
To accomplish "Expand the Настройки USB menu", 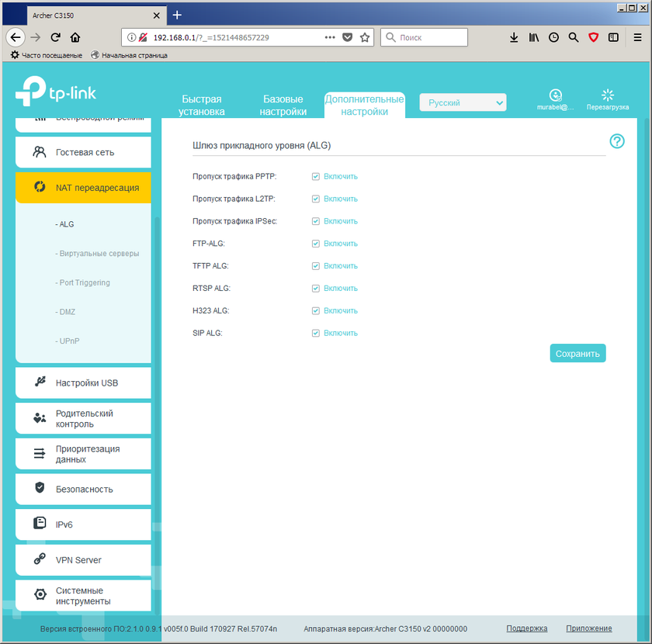I will pos(83,383).
